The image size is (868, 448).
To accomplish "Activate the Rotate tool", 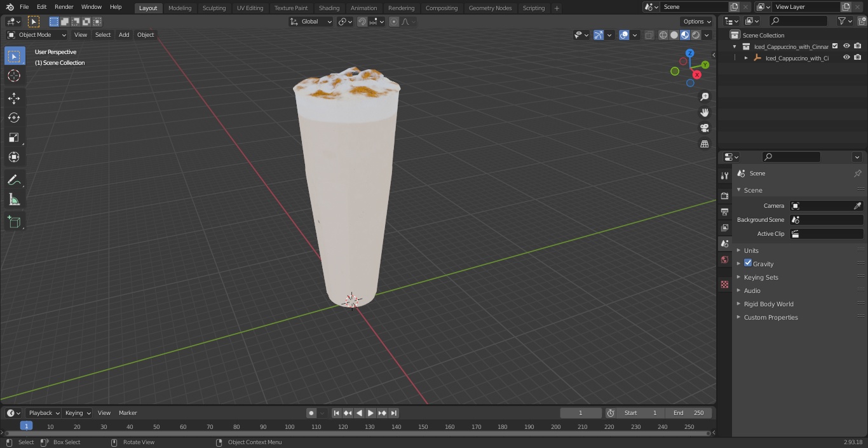I will [x=14, y=118].
